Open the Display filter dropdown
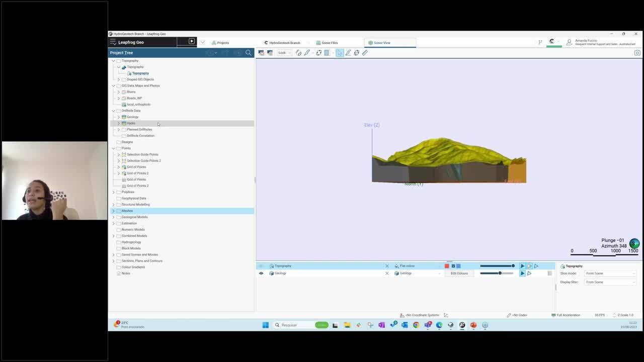Image resolution: width=644 pixels, height=362 pixels. 611,282
